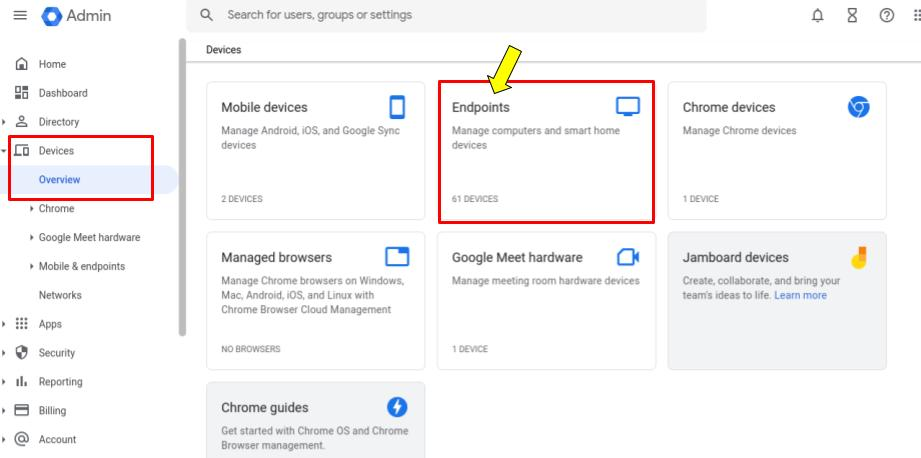
Task: Click the Chrome devices logo icon
Action: 858,107
